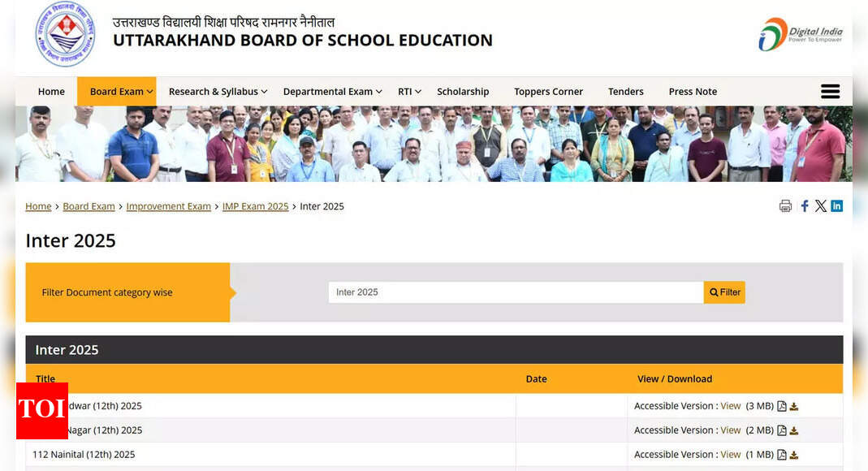Image resolution: width=868 pixels, height=471 pixels.
Task: Share page via X icon
Action: 821,206
